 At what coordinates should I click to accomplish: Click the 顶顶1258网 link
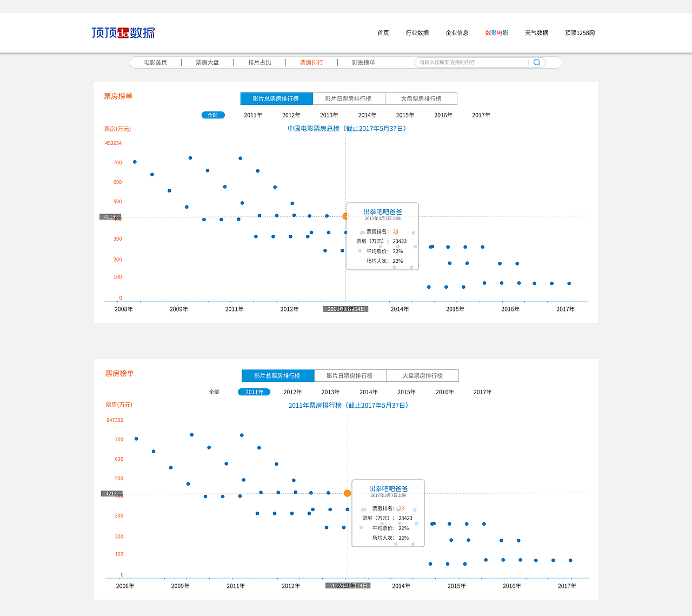580,33
